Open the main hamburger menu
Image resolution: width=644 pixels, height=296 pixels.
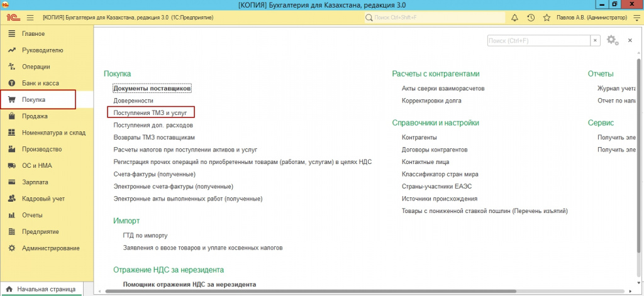coord(30,18)
